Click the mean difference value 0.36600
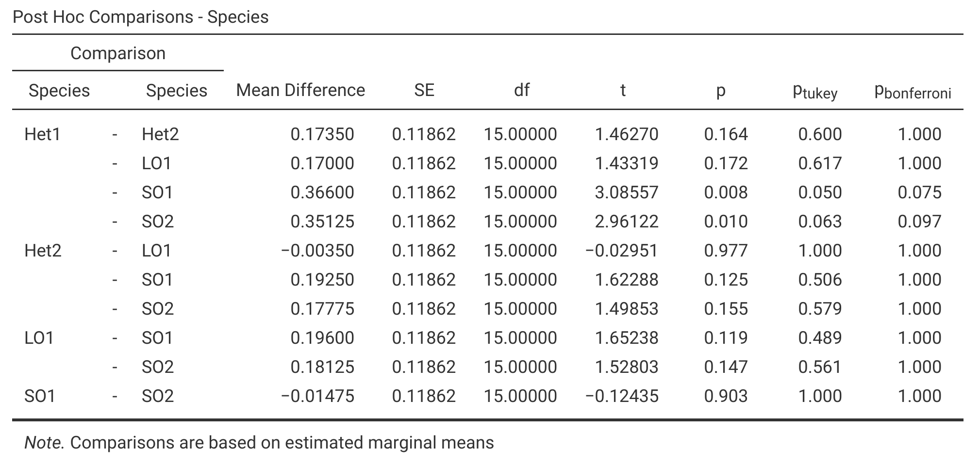Screen dimensions: 980x465 pos(322,192)
